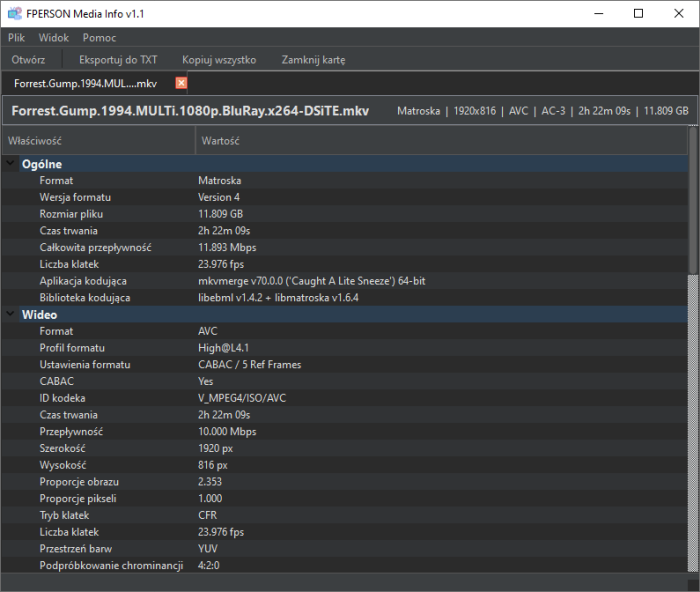The image size is (700, 592).
Task: Click the value 'Matroska' in Format row
Action: (220, 180)
